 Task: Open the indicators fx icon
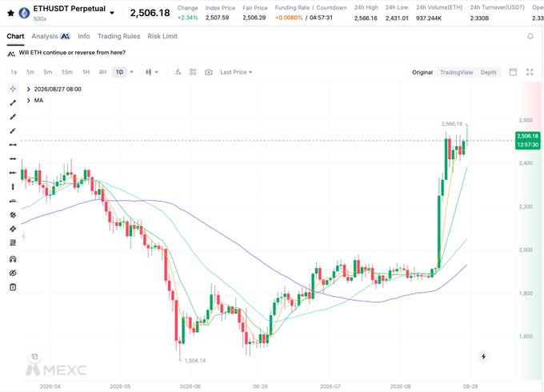[178, 72]
